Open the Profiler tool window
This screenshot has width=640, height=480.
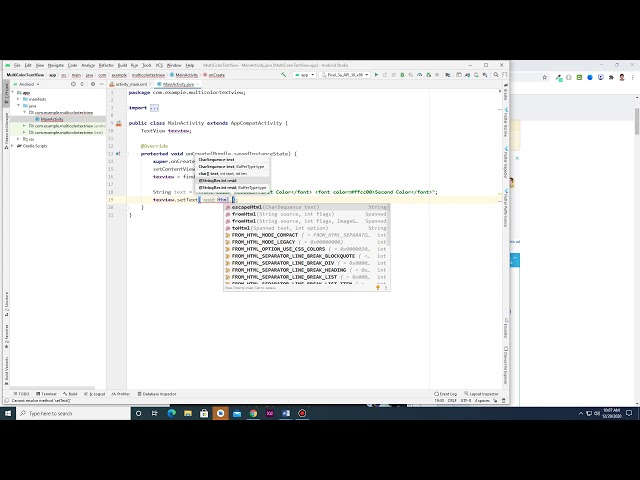120,394
